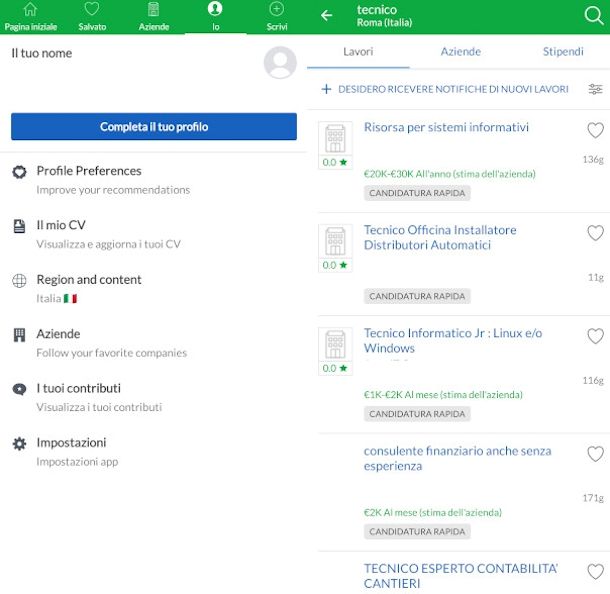610x594 pixels.
Task: Tap the profile avatar picture
Action: click(x=280, y=62)
